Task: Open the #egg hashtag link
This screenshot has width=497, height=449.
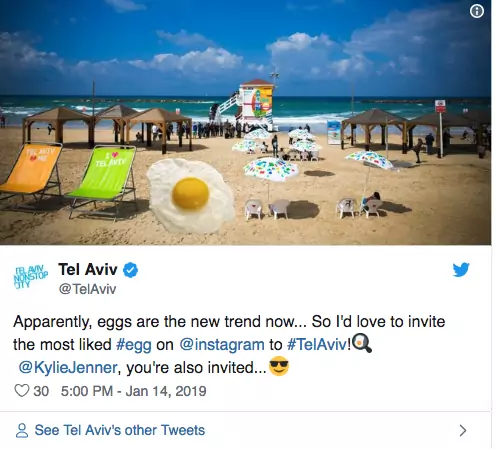Action: point(134,344)
